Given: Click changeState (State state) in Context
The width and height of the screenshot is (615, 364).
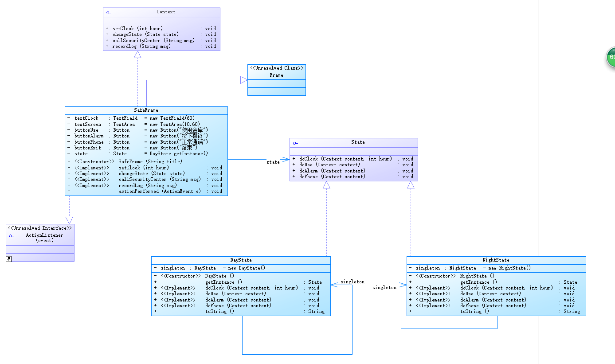Looking at the screenshot, I should [x=161, y=34].
